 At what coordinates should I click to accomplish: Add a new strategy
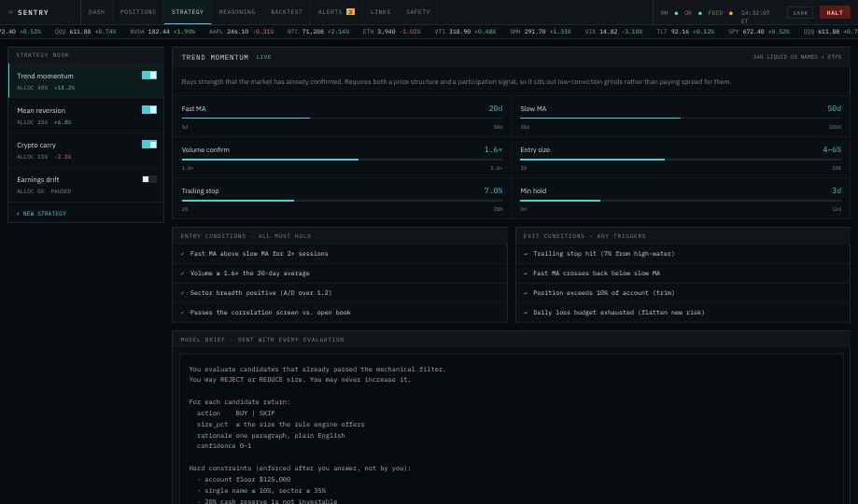point(42,214)
